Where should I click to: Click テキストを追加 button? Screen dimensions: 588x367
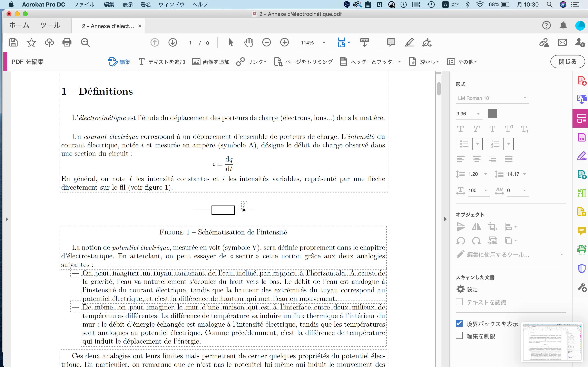coord(162,62)
